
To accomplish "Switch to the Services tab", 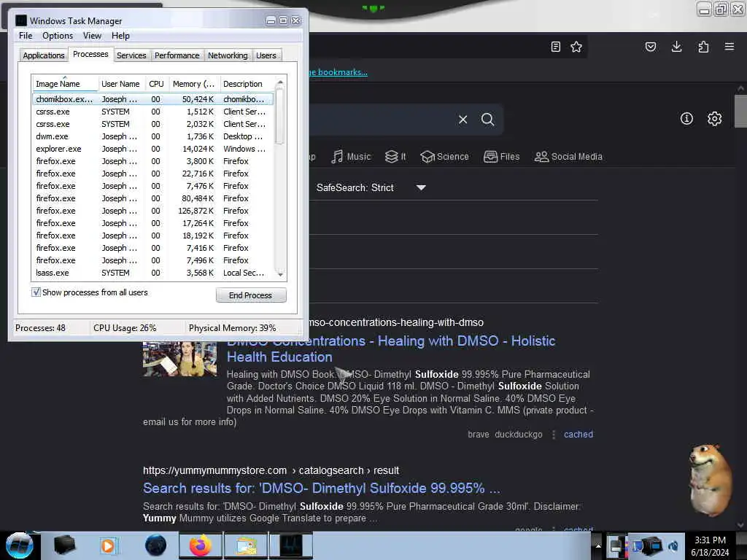I will (x=131, y=55).
